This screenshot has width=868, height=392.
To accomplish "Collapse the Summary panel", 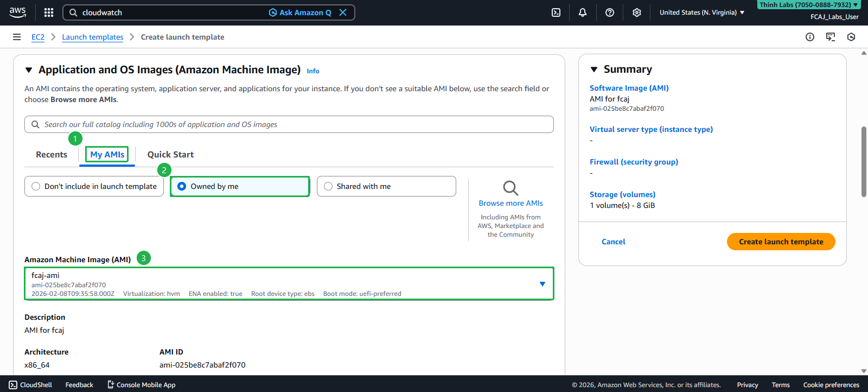I will (594, 69).
